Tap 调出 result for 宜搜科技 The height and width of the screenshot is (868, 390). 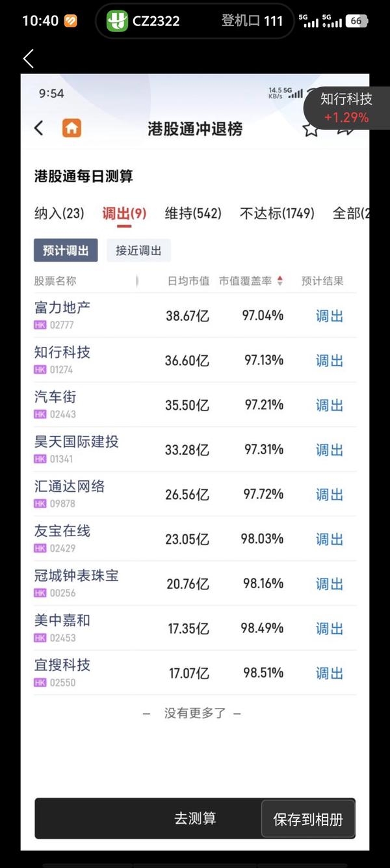330,673
